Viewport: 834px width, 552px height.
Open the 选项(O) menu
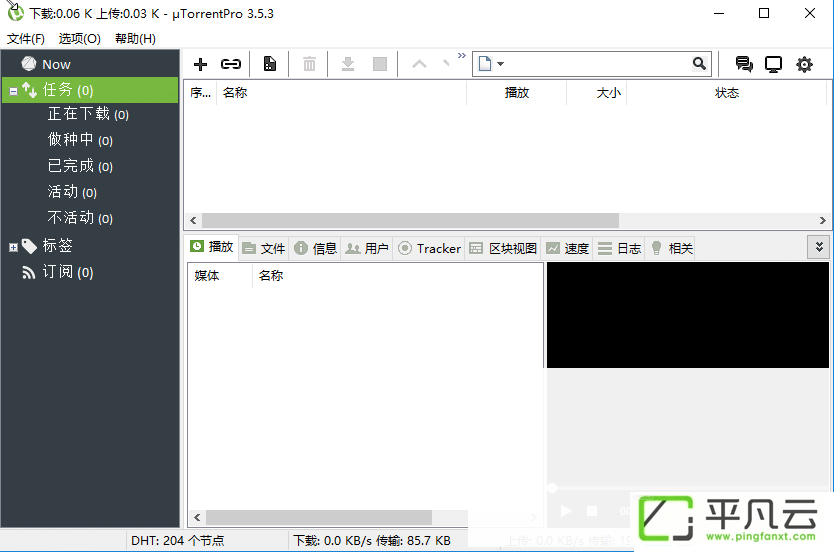coord(80,39)
